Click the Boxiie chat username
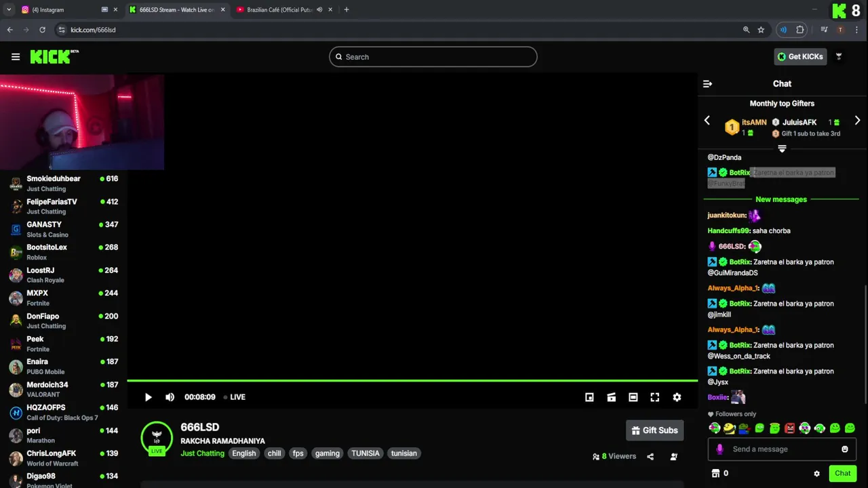Screen dimensions: 868x488 coord(717,398)
